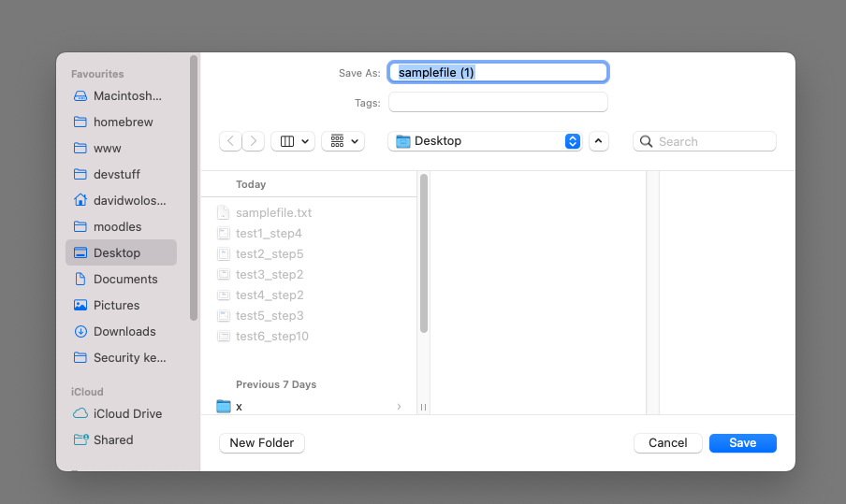Image resolution: width=846 pixels, height=504 pixels.
Task: Select test1_step4 in the file list
Action: 309,234
